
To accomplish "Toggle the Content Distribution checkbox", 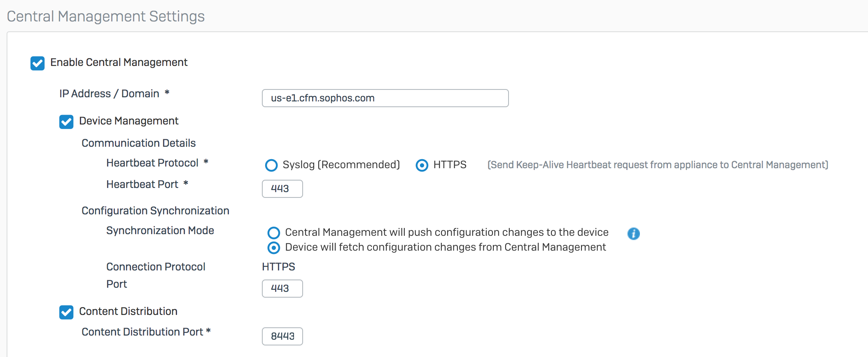I will click(66, 312).
